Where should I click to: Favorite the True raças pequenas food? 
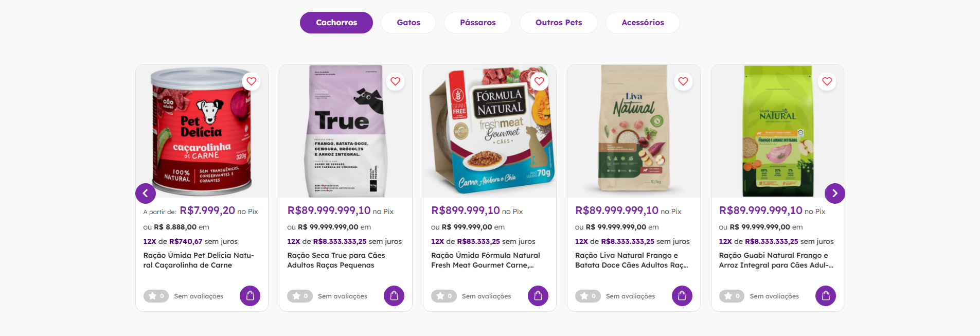(x=396, y=81)
